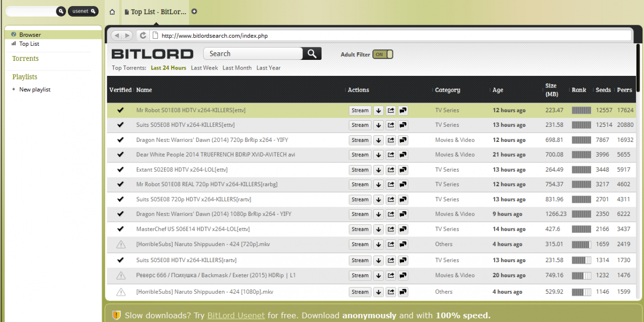Show top torrents from Last Week

tap(205, 68)
